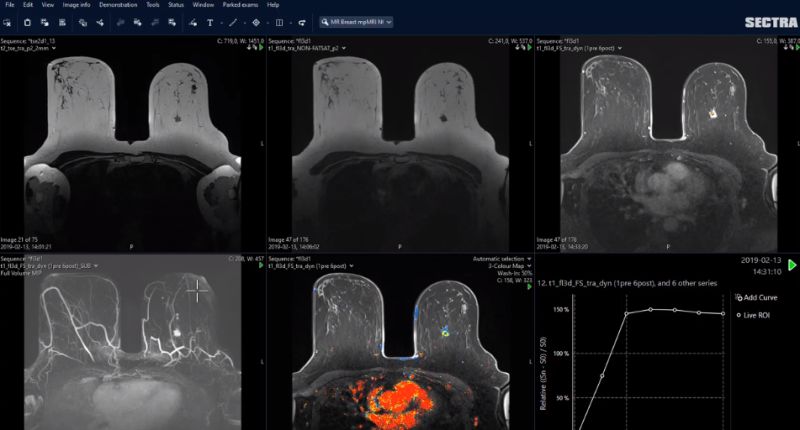This screenshot has width=800, height=430.
Task: Click the 'Image 21 of 75' label
Action: pos(19,240)
